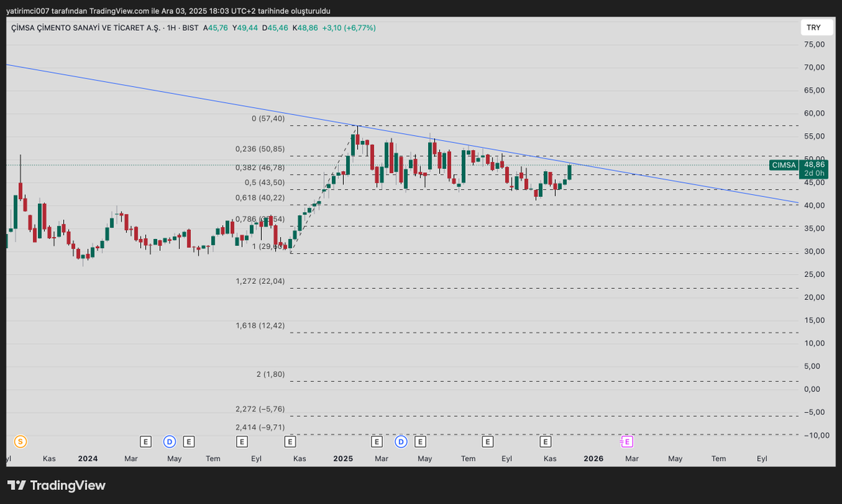Select the ÇİMSA ÇİMENTO SANAYİ VE TİCARET title

[x=86, y=28]
